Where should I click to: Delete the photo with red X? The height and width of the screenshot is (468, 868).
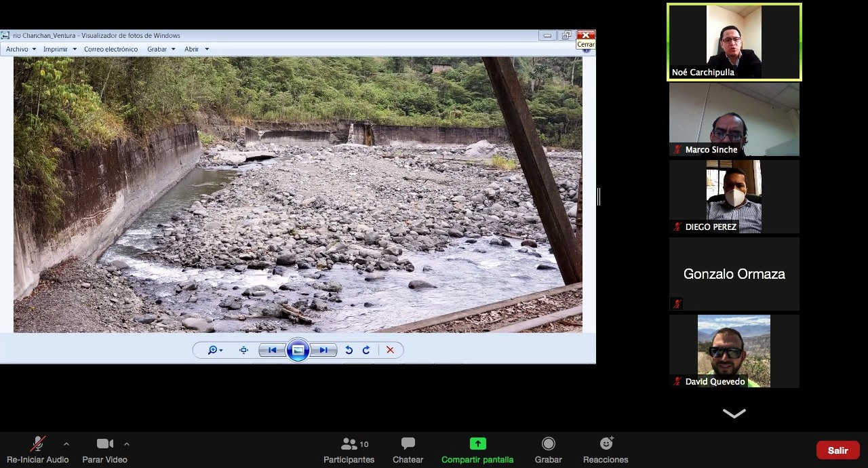(390, 350)
